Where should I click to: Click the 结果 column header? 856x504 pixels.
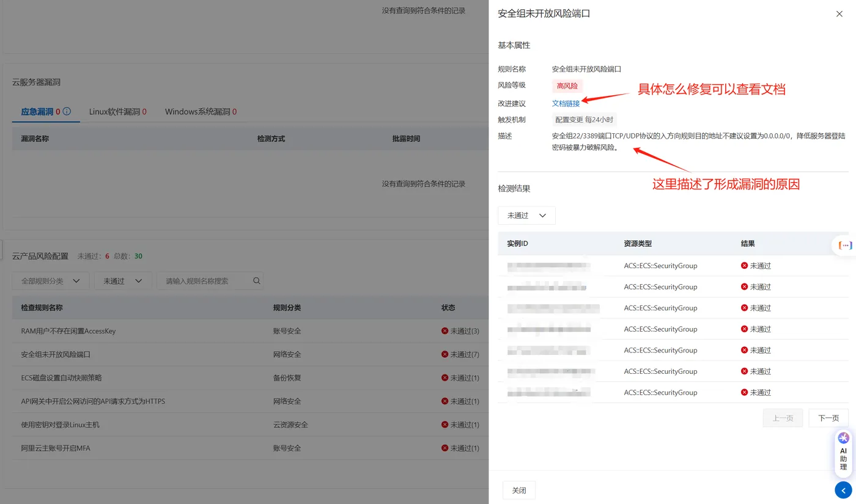[748, 244]
